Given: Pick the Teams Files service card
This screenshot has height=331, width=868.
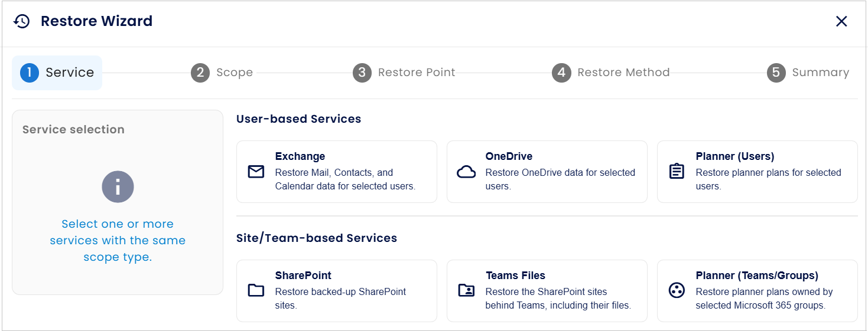Looking at the screenshot, I should click(547, 291).
